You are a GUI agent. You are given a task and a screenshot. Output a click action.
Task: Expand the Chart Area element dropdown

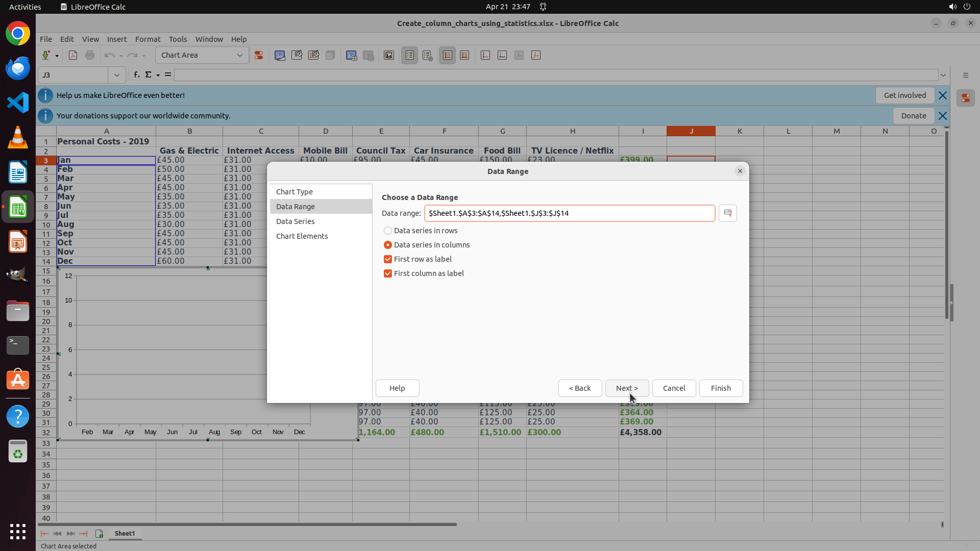(239, 55)
